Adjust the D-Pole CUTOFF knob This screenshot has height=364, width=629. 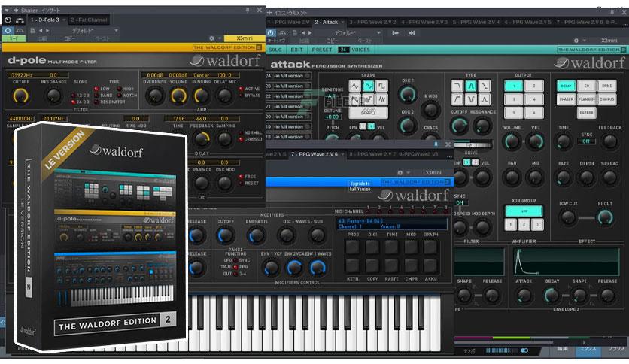pos(21,96)
